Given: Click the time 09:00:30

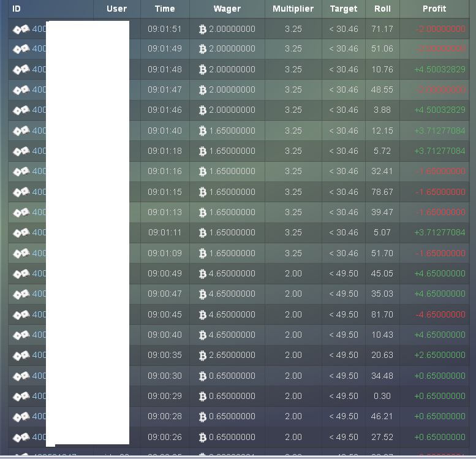Looking at the screenshot, I should click(x=165, y=376).
